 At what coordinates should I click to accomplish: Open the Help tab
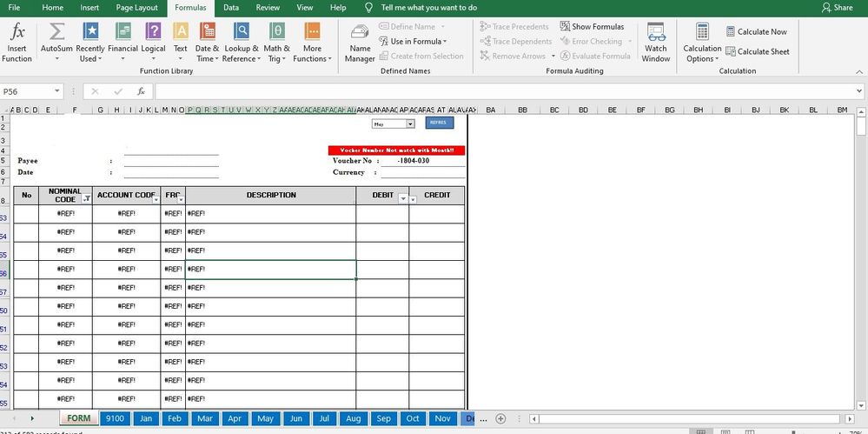pos(338,8)
